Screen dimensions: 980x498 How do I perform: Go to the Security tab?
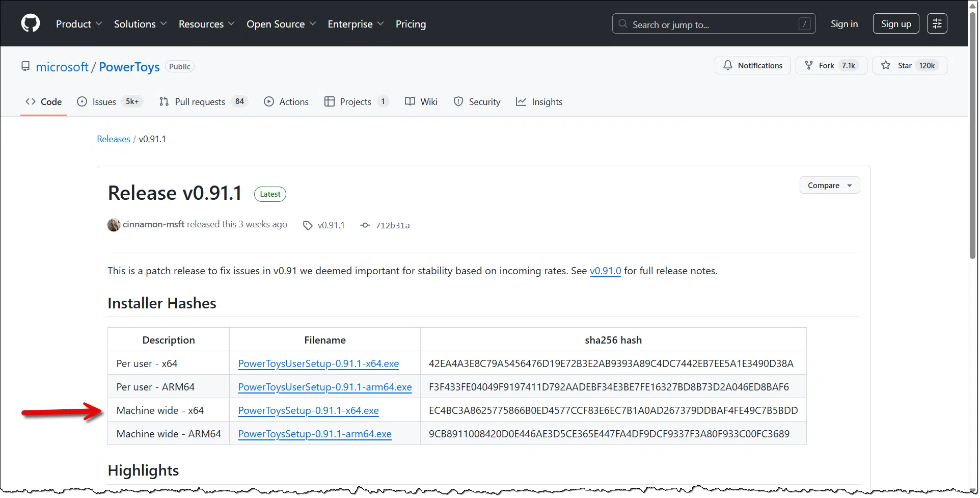coord(477,101)
